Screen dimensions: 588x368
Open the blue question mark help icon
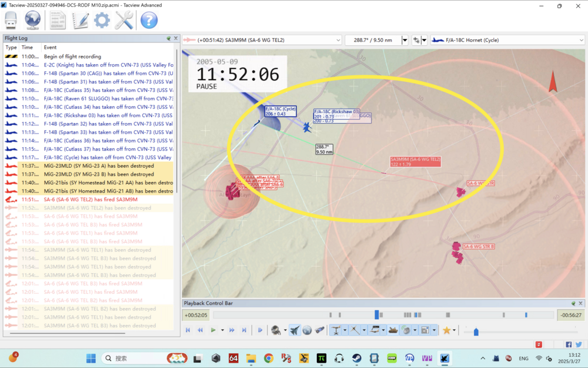[149, 20]
